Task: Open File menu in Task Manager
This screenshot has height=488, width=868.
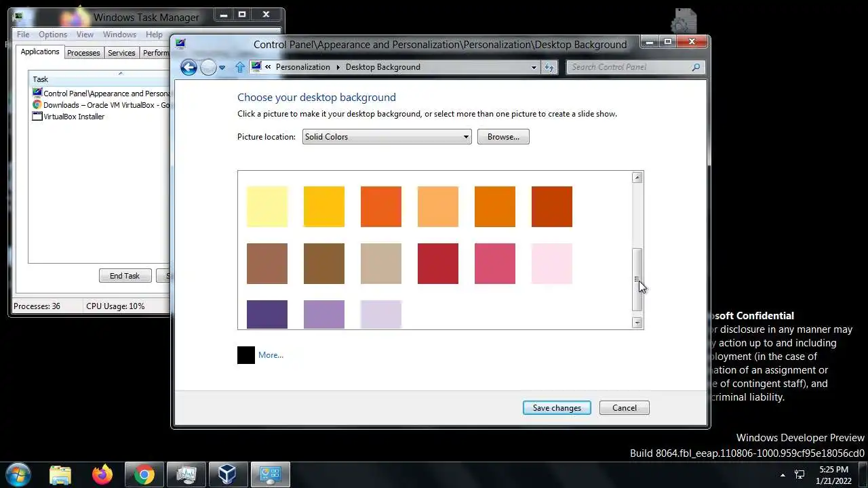Action: [23, 35]
